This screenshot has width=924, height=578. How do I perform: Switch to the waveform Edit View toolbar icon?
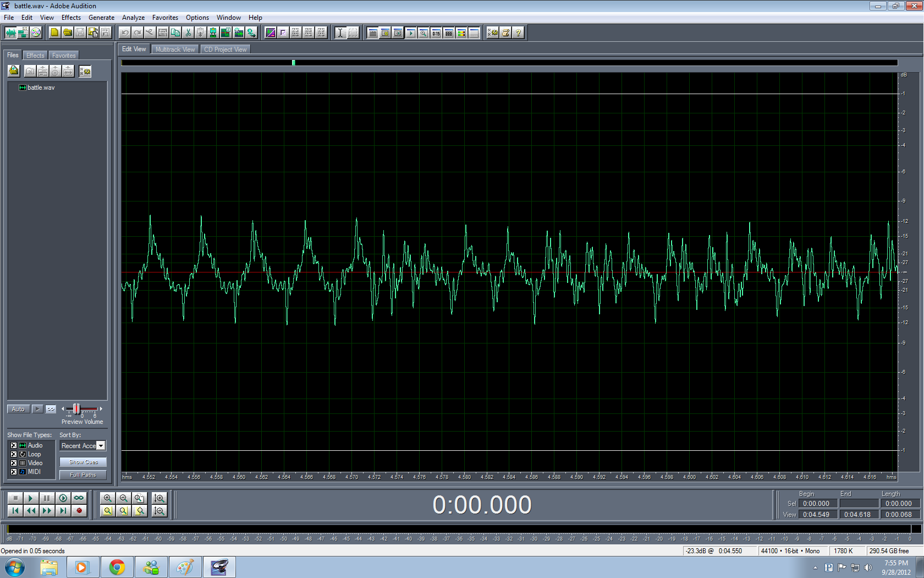pyautogui.click(x=10, y=32)
